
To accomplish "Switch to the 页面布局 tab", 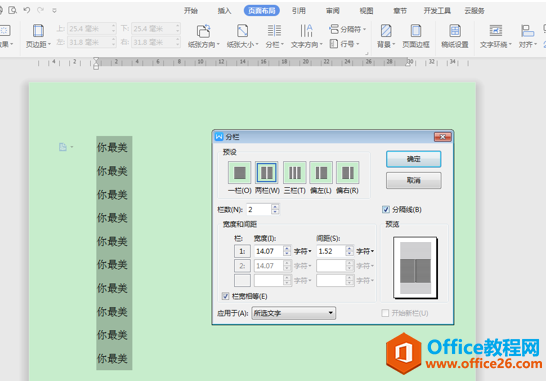I will coord(262,11).
